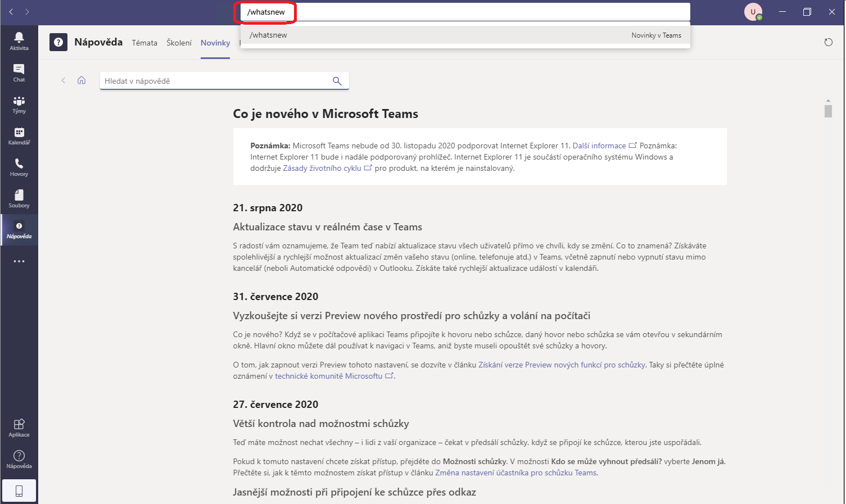The height and width of the screenshot is (504, 846).
Task: Open Týmy in the sidebar
Action: pos(19,104)
